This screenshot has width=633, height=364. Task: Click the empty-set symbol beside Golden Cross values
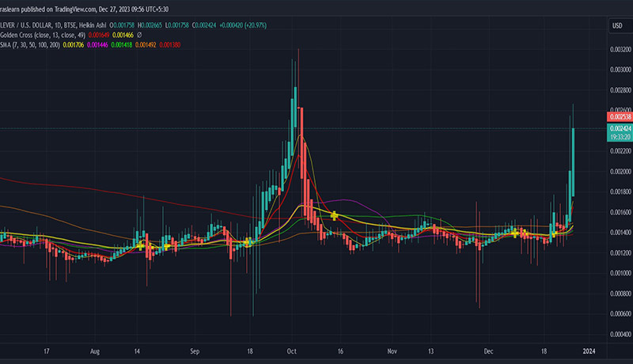(x=138, y=36)
